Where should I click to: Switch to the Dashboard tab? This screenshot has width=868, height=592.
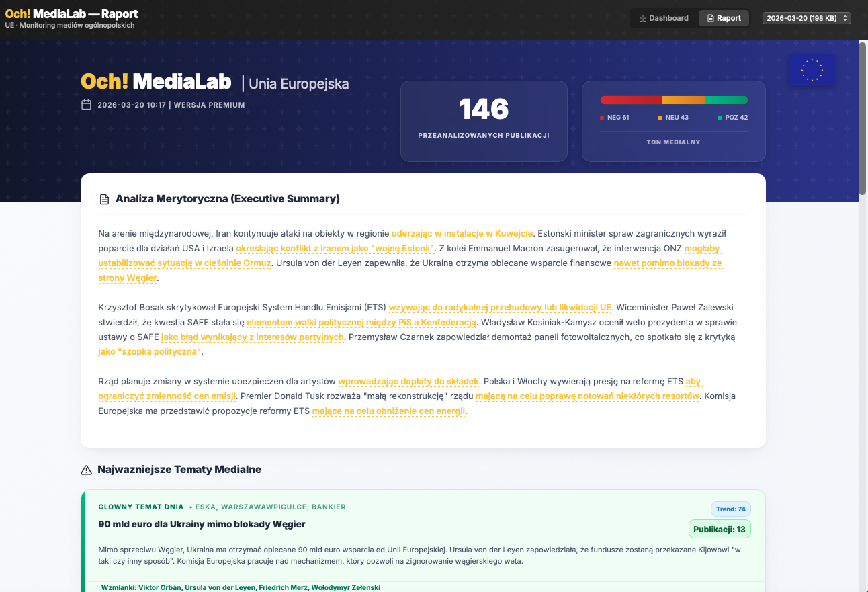[x=664, y=18]
